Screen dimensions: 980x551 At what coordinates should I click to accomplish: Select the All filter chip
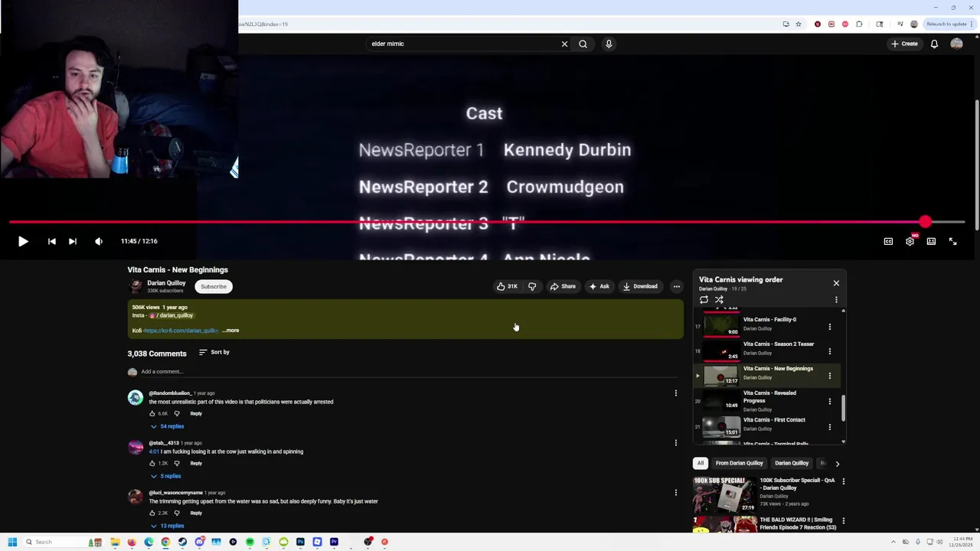point(700,463)
